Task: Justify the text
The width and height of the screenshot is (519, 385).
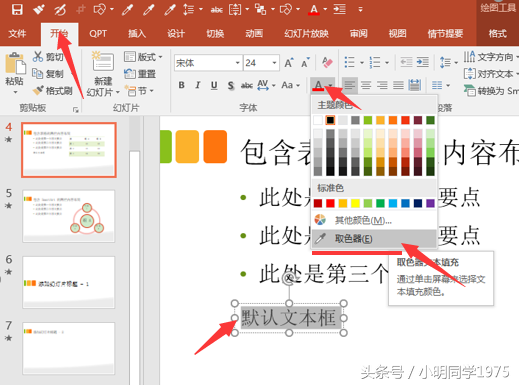Action: click(x=398, y=85)
